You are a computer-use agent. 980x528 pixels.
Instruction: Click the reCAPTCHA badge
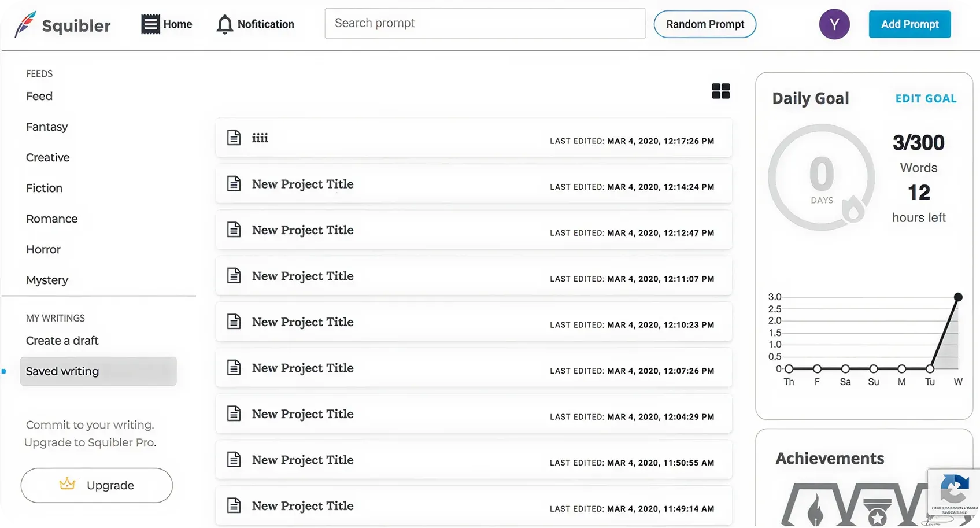(x=953, y=492)
